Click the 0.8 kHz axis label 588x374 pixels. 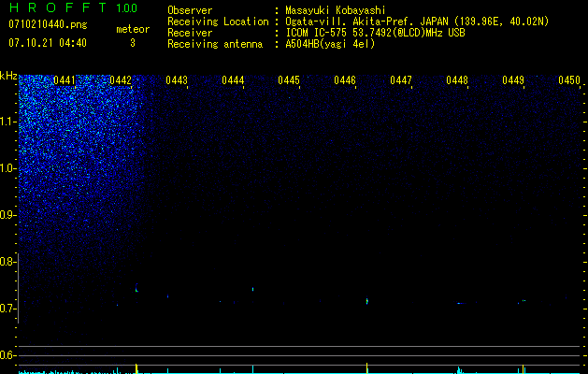[7, 262]
